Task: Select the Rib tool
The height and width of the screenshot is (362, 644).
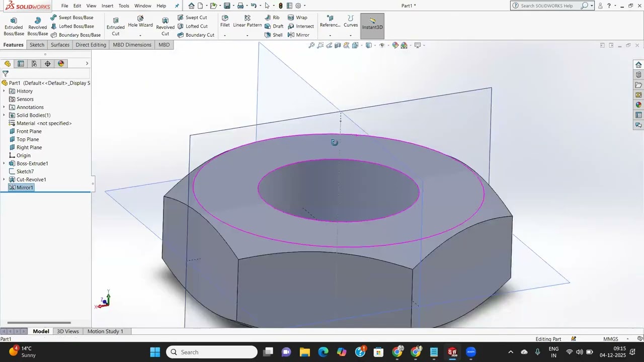Action: click(x=272, y=18)
